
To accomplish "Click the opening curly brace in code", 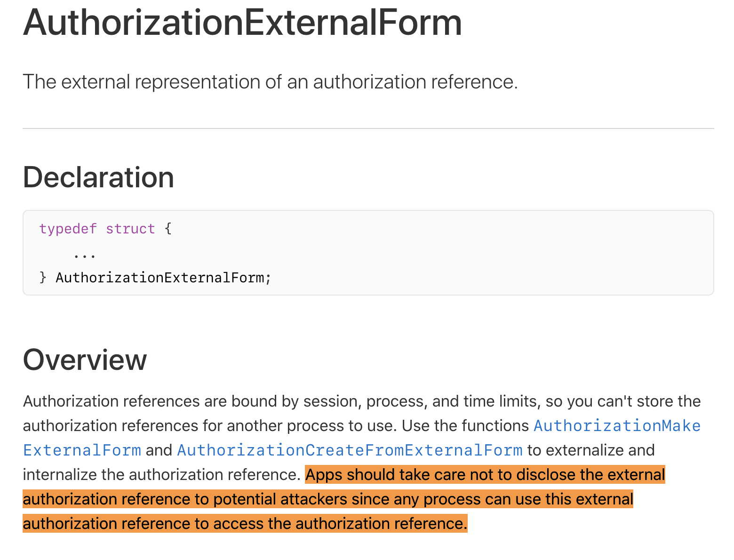I will coord(168,229).
